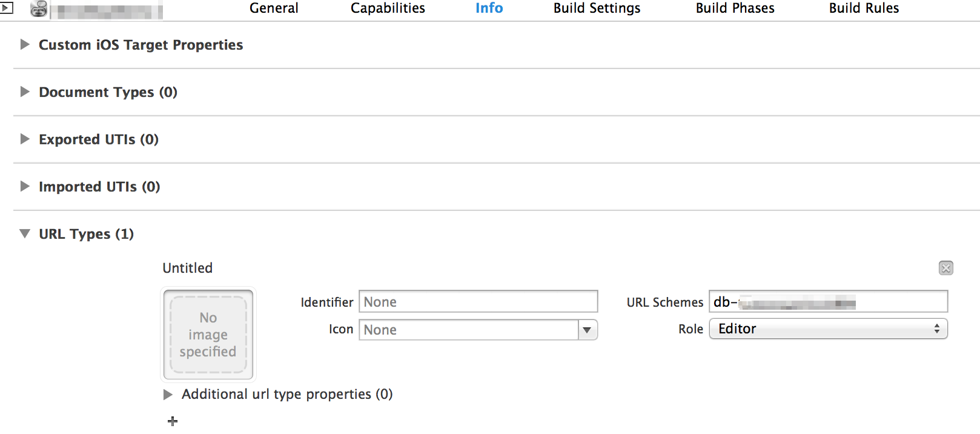Open the Capabilities tab
Screen dimensions: 980x434
pos(388,8)
